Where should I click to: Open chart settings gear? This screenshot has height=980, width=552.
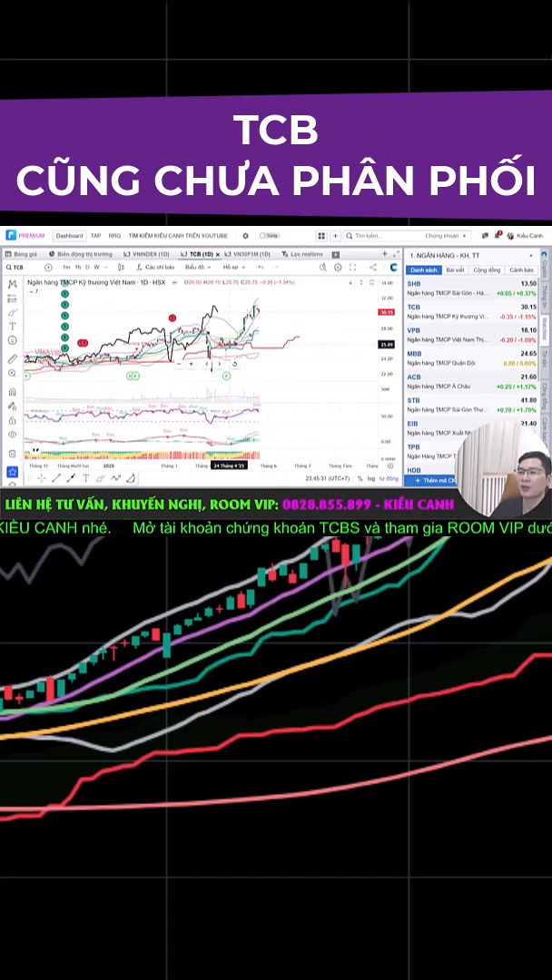[338, 267]
